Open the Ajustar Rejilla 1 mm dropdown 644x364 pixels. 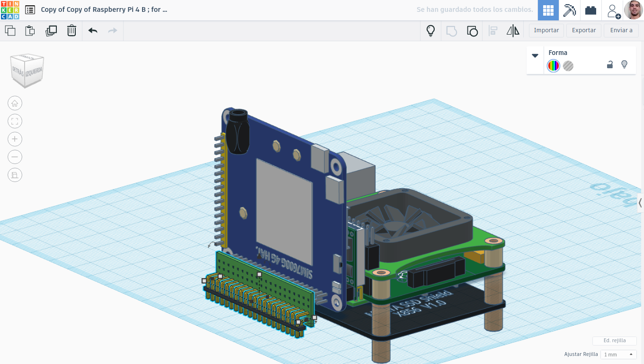(x=619, y=355)
